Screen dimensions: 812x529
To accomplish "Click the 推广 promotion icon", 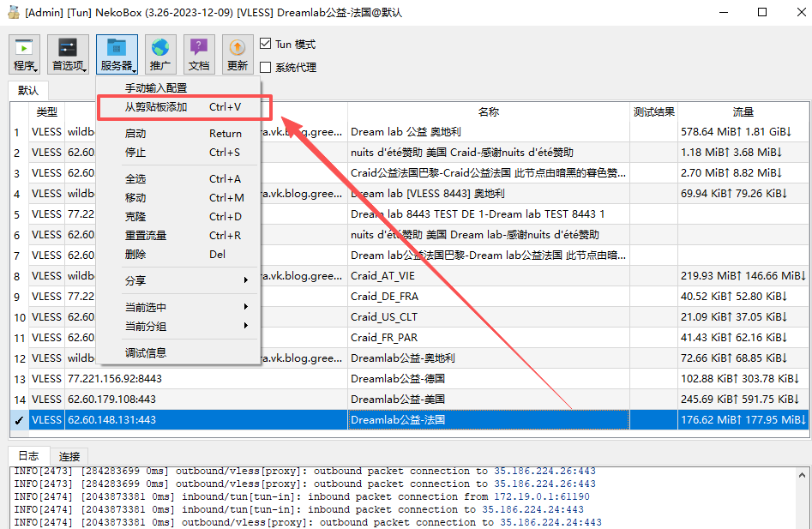I will [x=161, y=53].
